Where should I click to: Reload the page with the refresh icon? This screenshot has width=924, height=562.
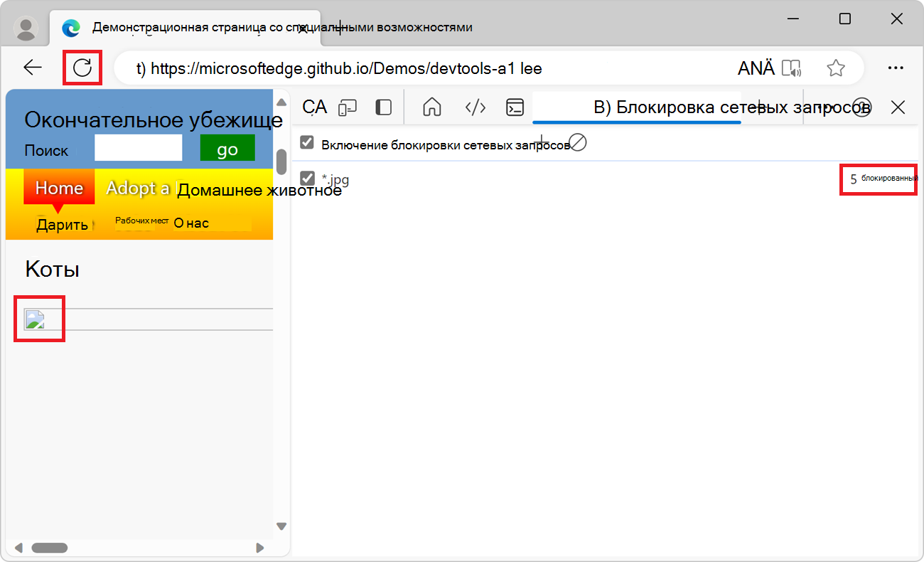point(83,68)
